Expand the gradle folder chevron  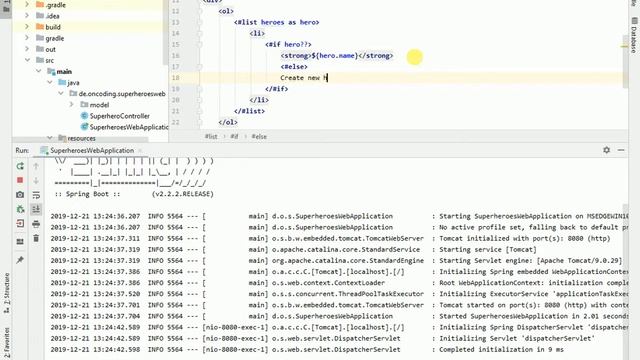point(27,38)
